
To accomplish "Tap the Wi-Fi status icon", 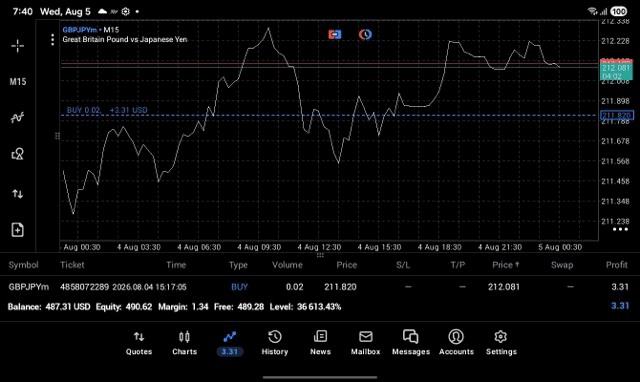I will [592, 11].
